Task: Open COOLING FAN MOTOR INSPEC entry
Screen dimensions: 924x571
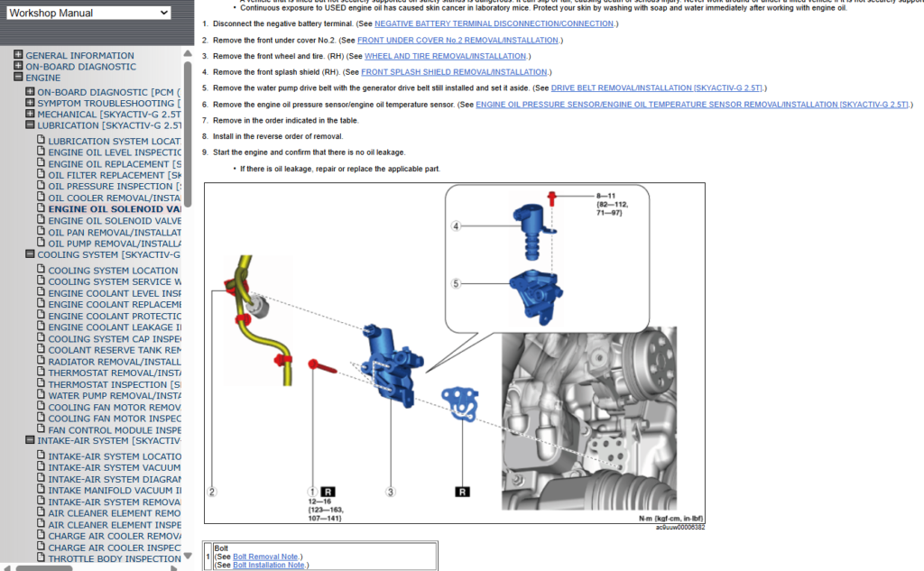Action: [x=115, y=419]
